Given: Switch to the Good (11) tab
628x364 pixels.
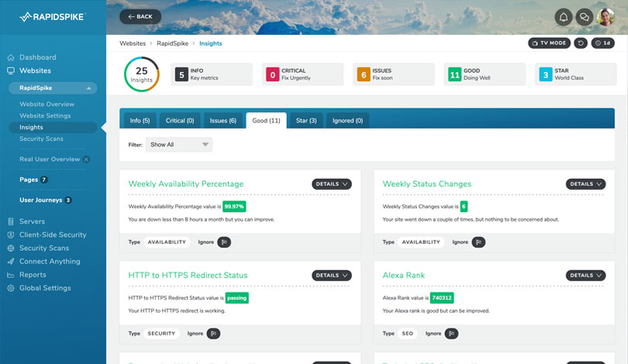Looking at the screenshot, I should pyautogui.click(x=267, y=120).
